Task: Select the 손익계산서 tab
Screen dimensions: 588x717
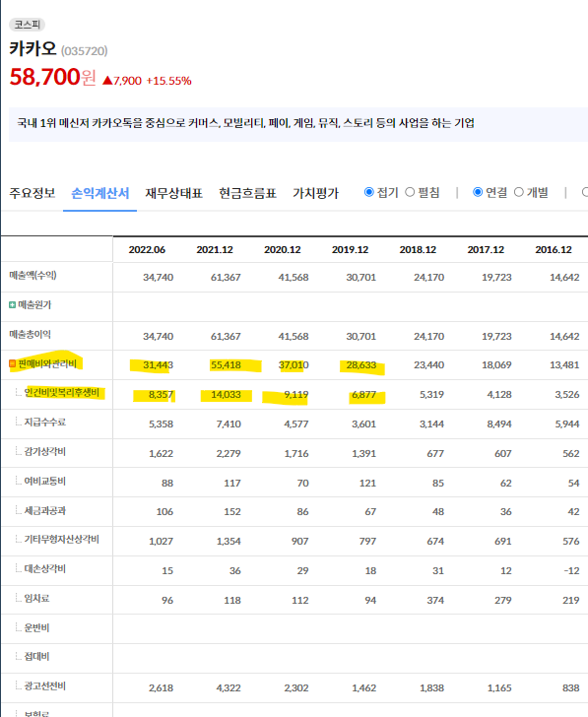Action: coord(100,193)
